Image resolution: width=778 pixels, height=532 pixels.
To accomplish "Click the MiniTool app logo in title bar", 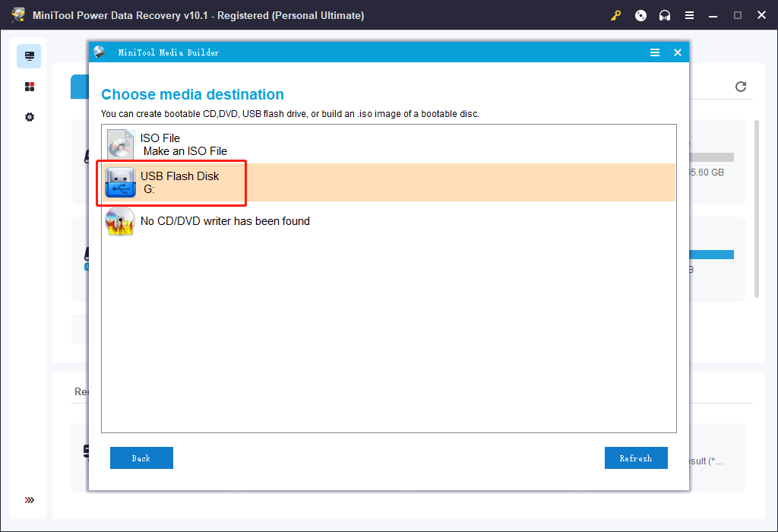I will coord(18,15).
